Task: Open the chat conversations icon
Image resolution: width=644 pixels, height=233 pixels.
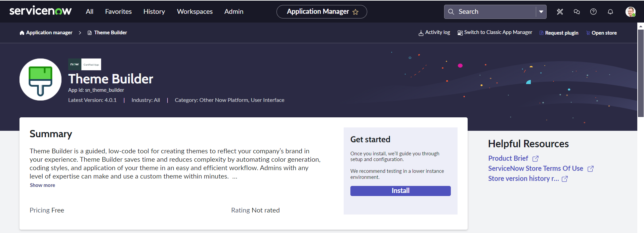Action: (x=577, y=12)
